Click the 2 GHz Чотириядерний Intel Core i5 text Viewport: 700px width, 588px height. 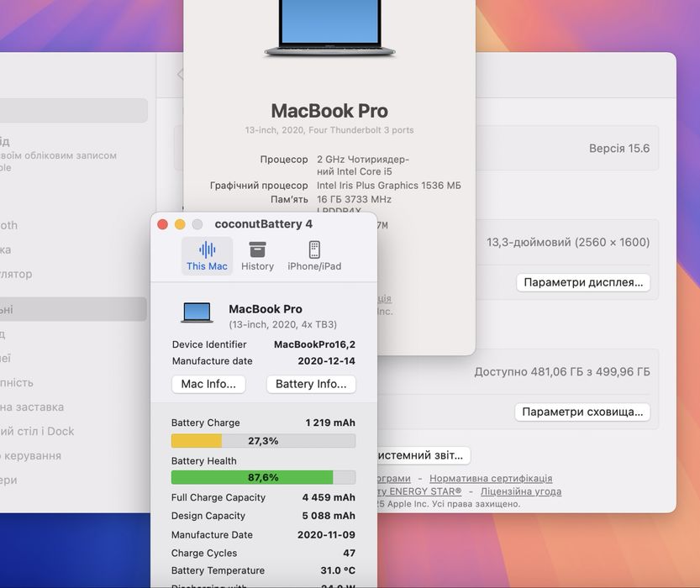[x=362, y=165]
